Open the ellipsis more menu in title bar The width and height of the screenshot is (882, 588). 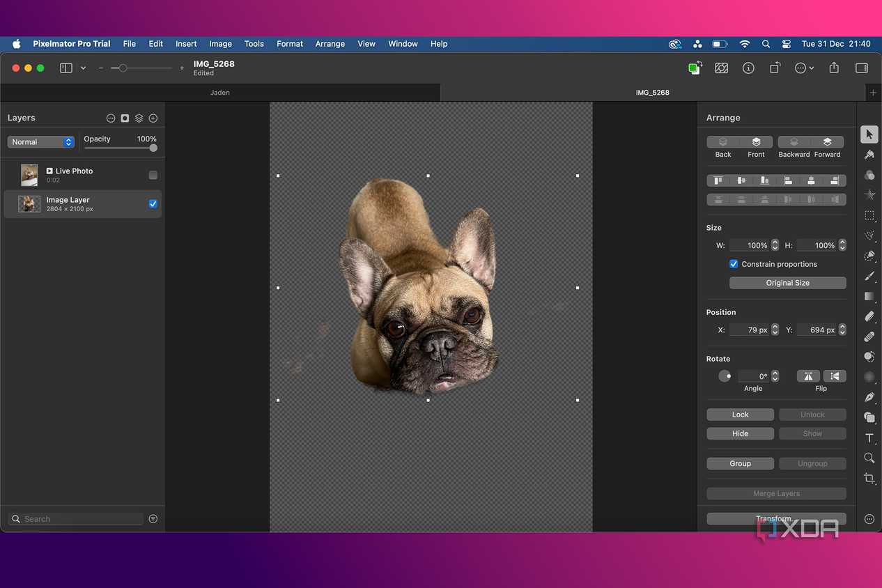[804, 68]
